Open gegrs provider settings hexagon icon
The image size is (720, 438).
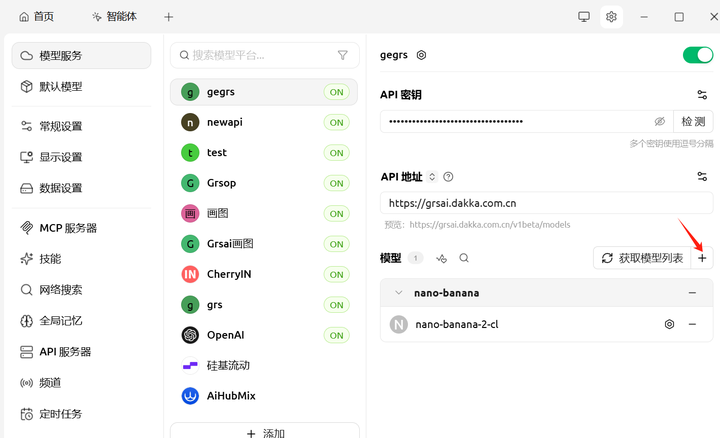coord(421,55)
